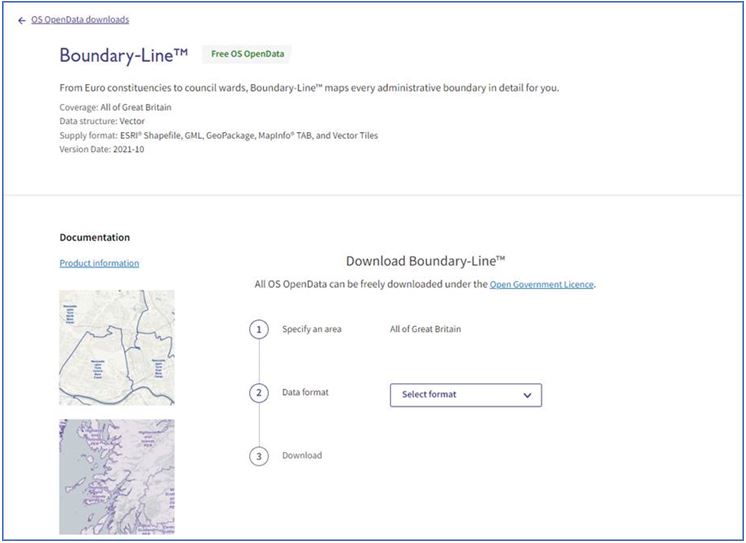This screenshot has height=543, width=746.
Task: Click step 3 circle for Download
Action: pos(259,456)
